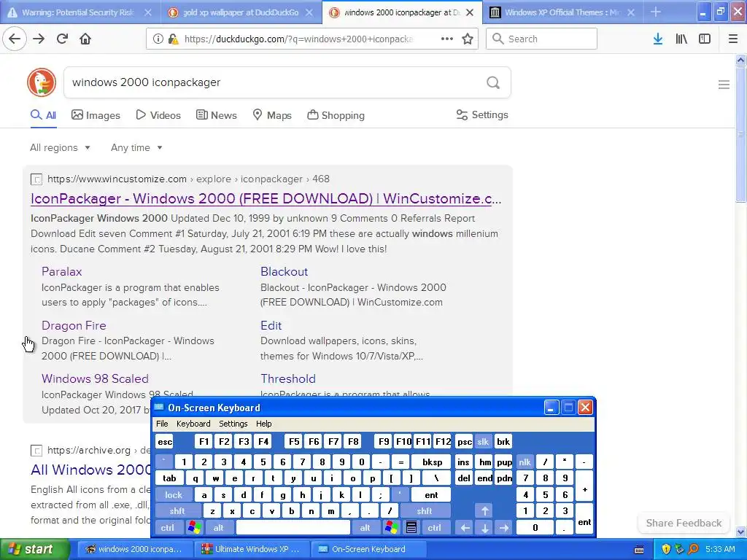747x560 pixels.
Task: Open the DuckDuckGo Settings dropdown
Action: 482,114
